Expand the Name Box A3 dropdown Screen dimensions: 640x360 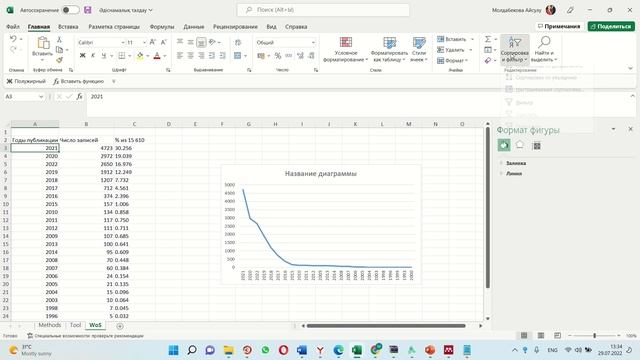pyautogui.click(x=41, y=96)
